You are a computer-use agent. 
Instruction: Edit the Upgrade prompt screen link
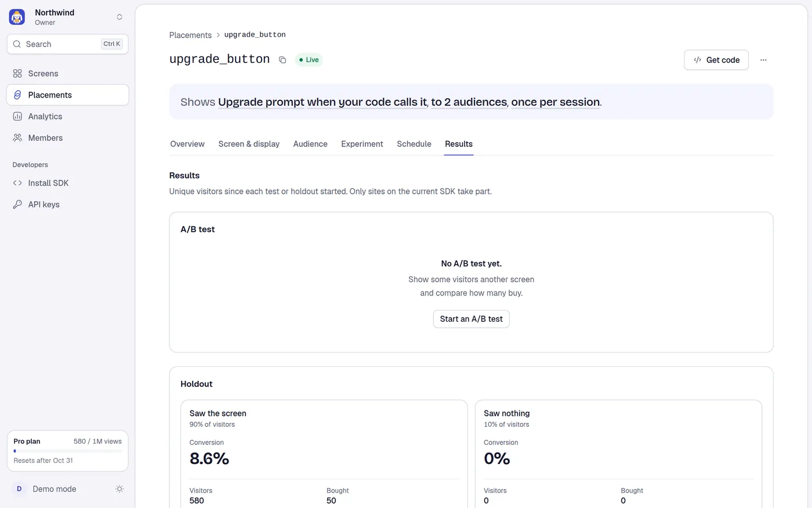(261, 102)
